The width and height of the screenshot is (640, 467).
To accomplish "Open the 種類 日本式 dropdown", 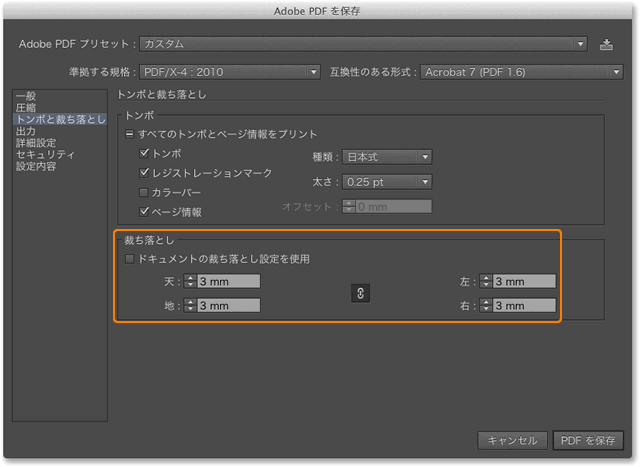I will [x=387, y=156].
